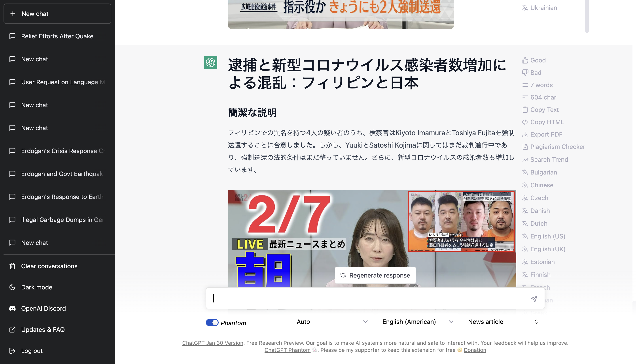Click the cropped news banner image in the previous message

[341, 14]
